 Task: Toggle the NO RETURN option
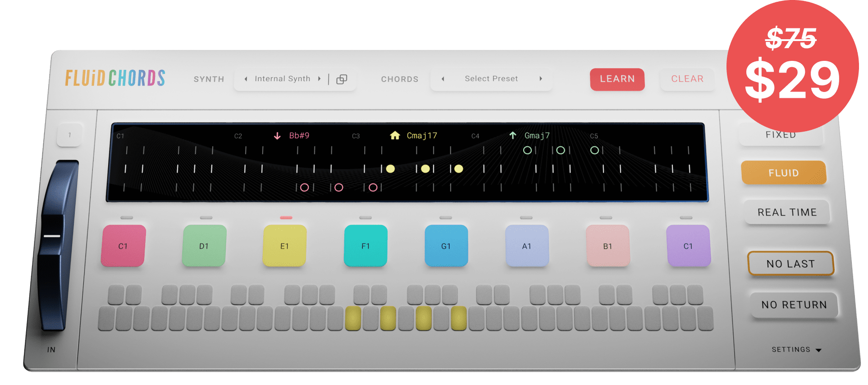tap(794, 305)
